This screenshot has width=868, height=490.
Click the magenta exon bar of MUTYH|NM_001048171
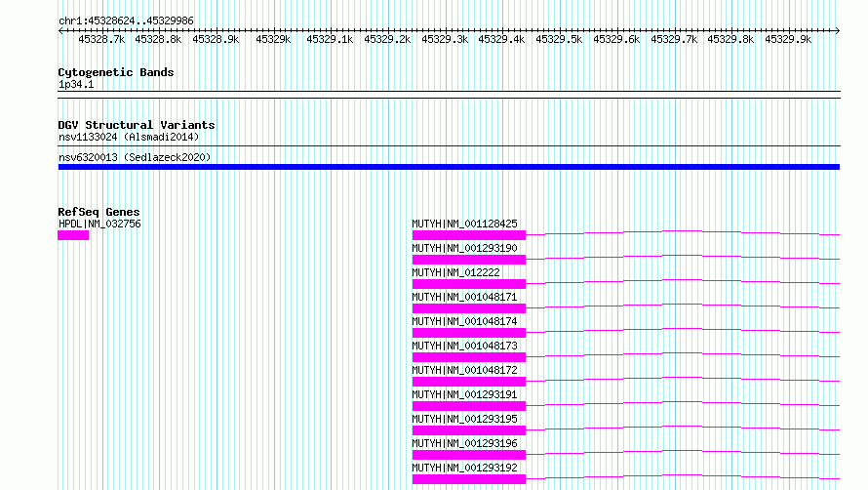pyautogui.click(x=469, y=308)
